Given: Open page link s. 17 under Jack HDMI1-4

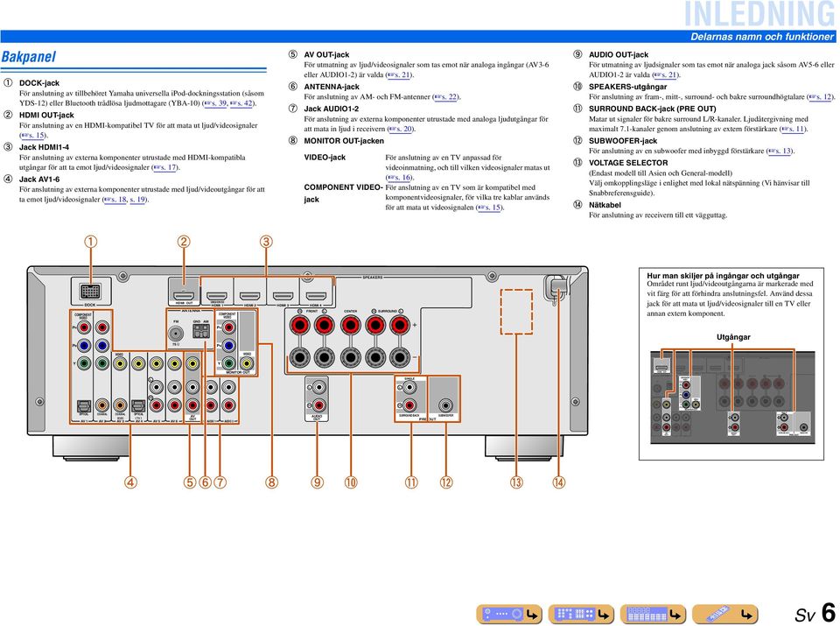Looking at the screenshot, I should coord(164,167).
